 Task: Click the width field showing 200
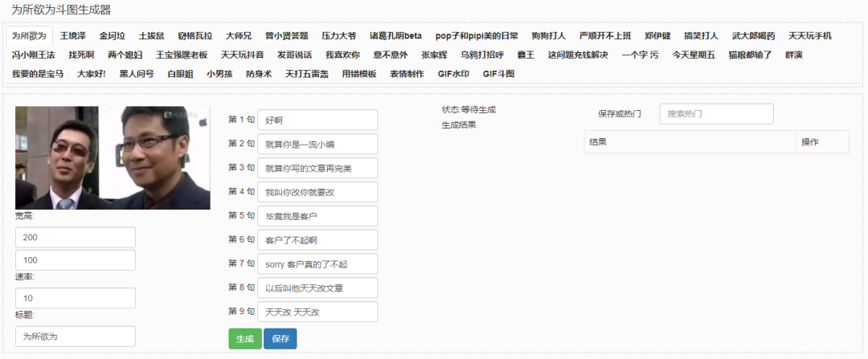[x=76, y=237]
